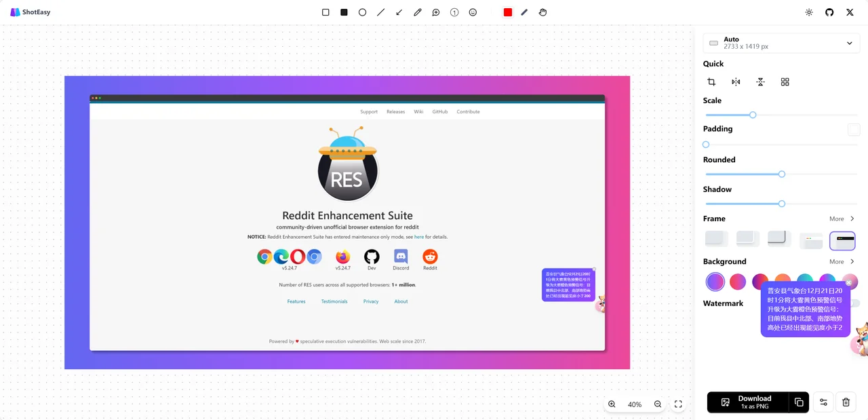Open the Auto canvas size dropdown
The height and width of the screenshot is (420, 868).
pos(781,43)
